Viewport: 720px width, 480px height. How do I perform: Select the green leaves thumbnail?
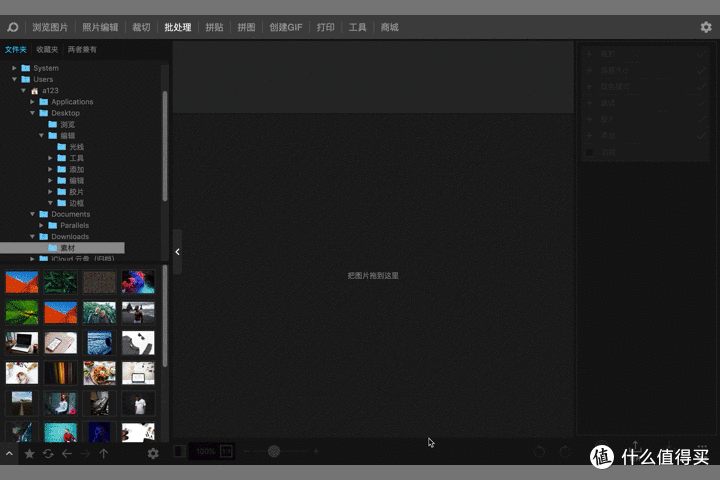pos(61,282)
